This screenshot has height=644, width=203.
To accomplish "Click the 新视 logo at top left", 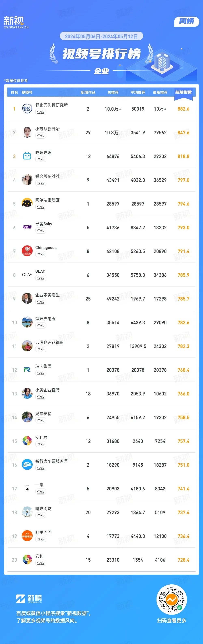I will click(16, 22).
